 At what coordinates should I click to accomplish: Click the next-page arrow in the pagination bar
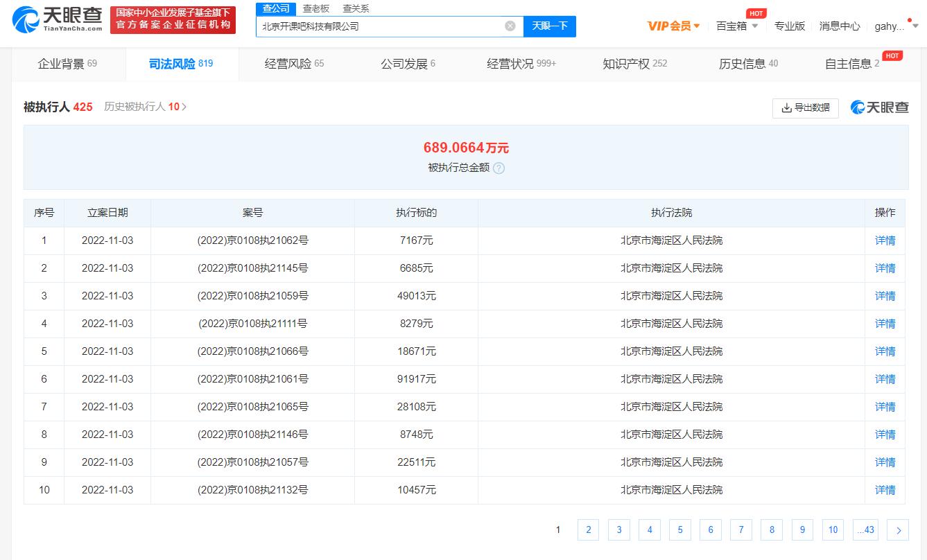click(897, 530)
